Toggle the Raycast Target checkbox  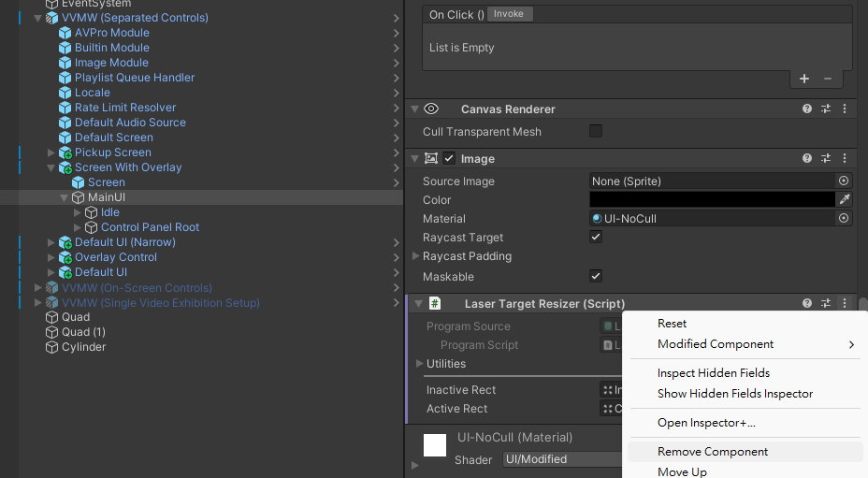click(596, 238)
